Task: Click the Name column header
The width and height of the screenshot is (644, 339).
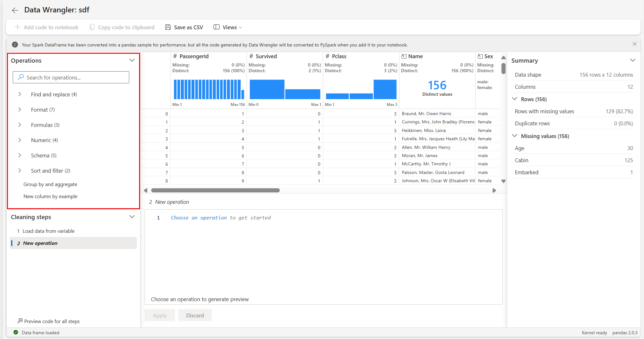Action: tap(415, 56)
